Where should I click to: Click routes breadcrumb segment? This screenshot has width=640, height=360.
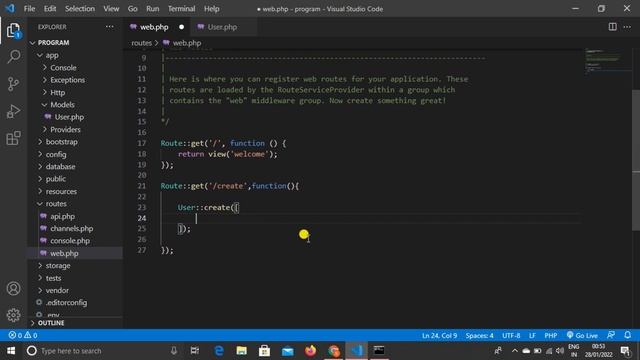click(141, 43)
